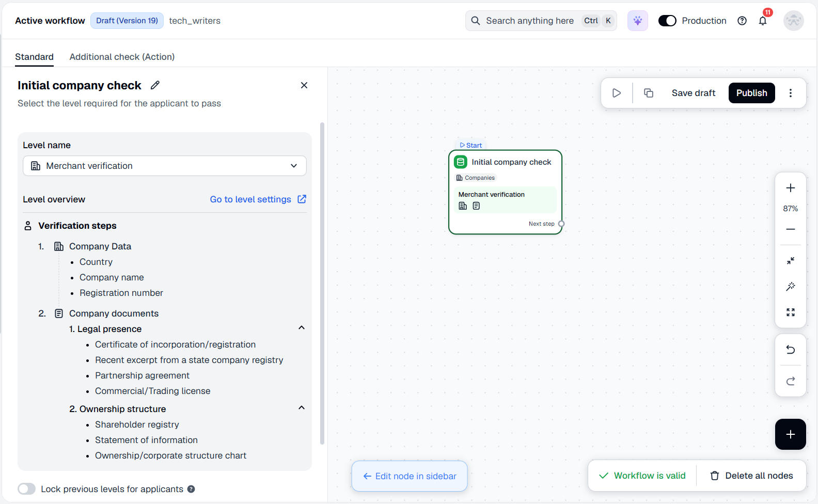
Task: Click the auto-arrange magic wand icon
Action: pos(790,287)
